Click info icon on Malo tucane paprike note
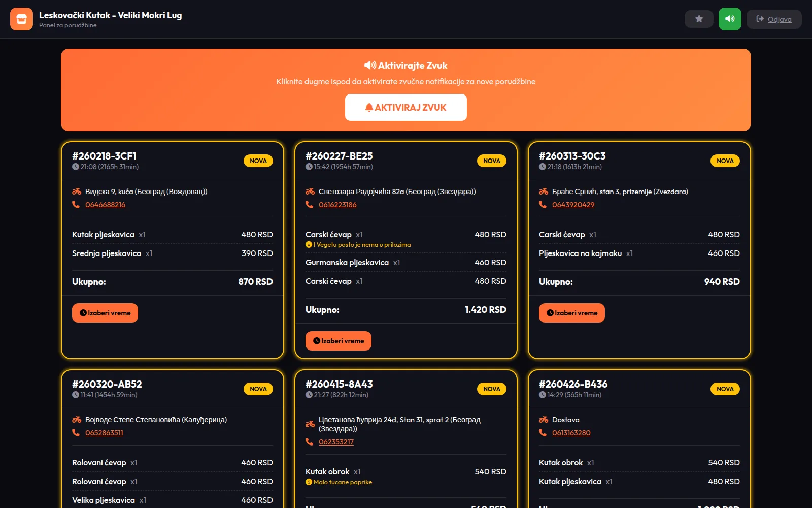Image resolution: width=812 pixels, height=508 pixels. [309, 482]
